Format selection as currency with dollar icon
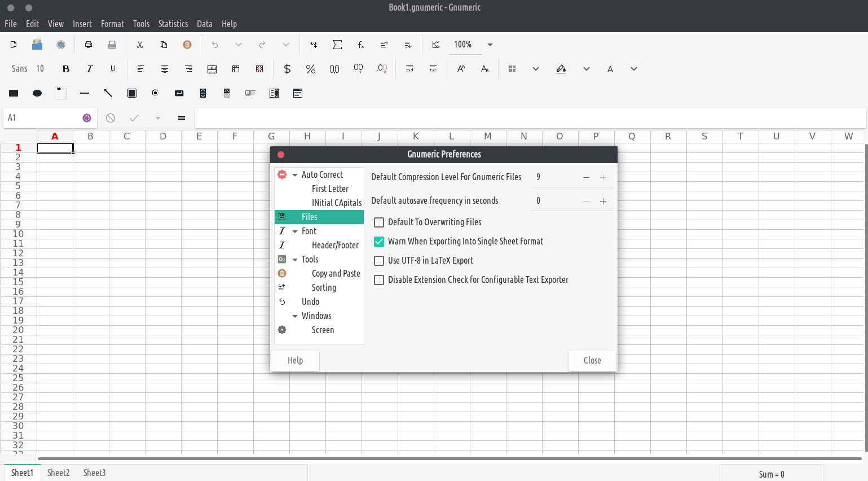This screenshot has height=481, width=868. [287, 69]
